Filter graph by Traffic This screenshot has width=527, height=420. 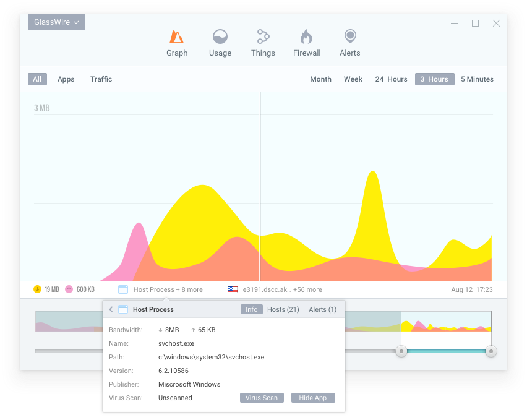coord(101,79)
